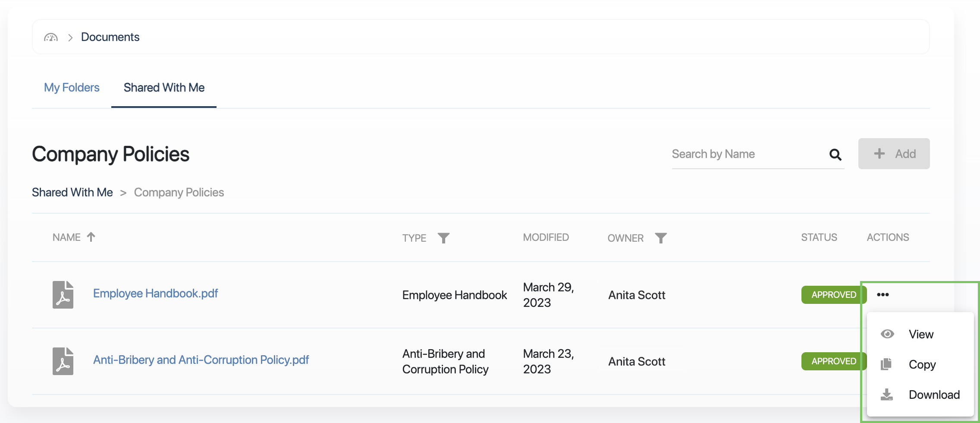
Task: Click the Company Policies page heading
Action: click(x=110, y=155)
